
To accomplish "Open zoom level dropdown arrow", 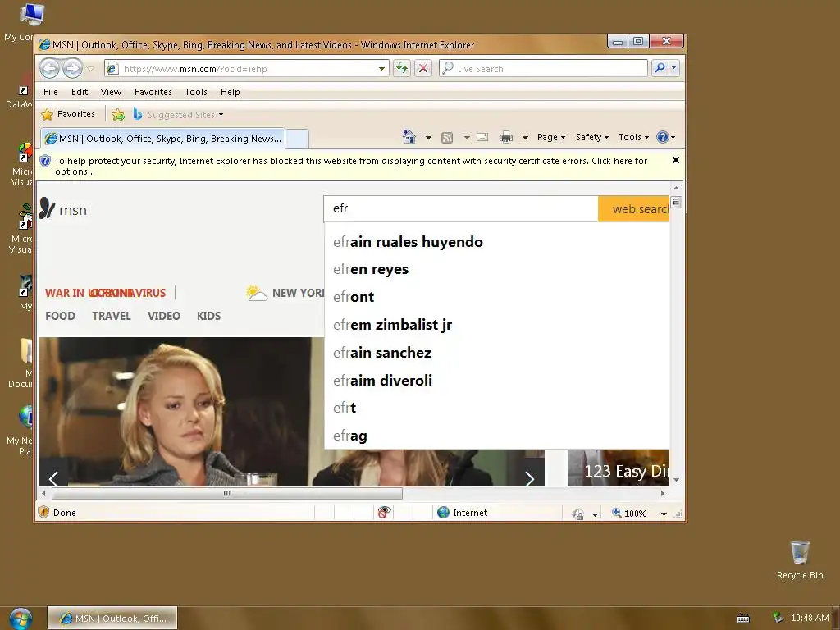I will pos(664,514).
